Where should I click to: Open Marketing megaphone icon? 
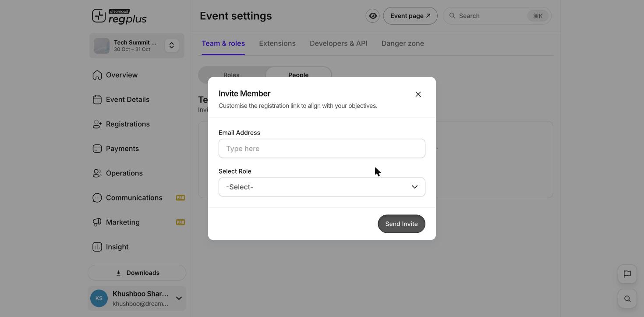click(97, 222)
